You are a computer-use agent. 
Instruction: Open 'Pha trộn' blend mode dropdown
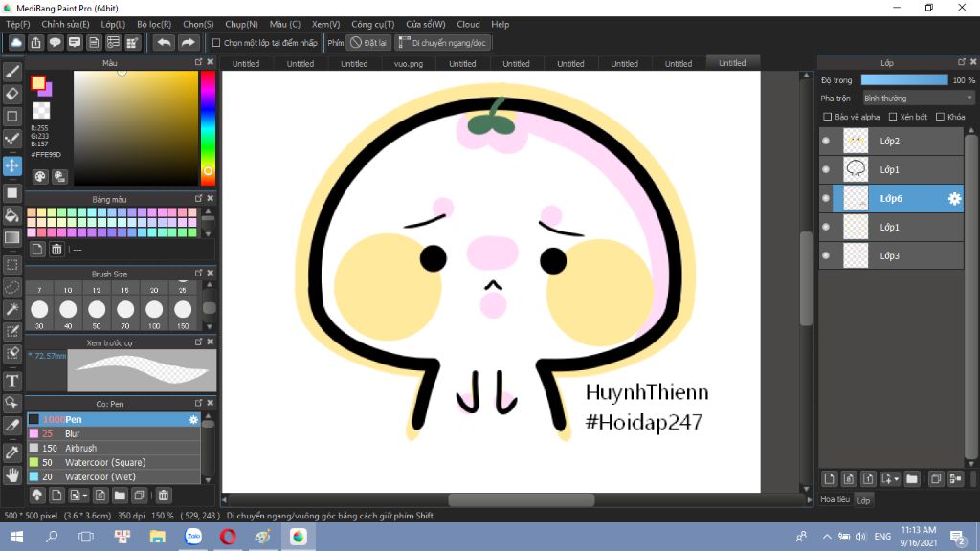coord(918,99)
